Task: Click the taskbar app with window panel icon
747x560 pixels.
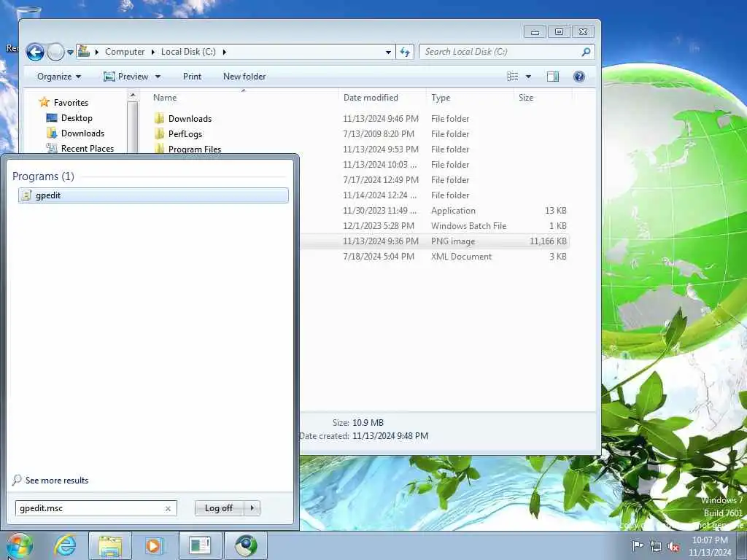Action: pyautogui.click(x=200, y=545)
